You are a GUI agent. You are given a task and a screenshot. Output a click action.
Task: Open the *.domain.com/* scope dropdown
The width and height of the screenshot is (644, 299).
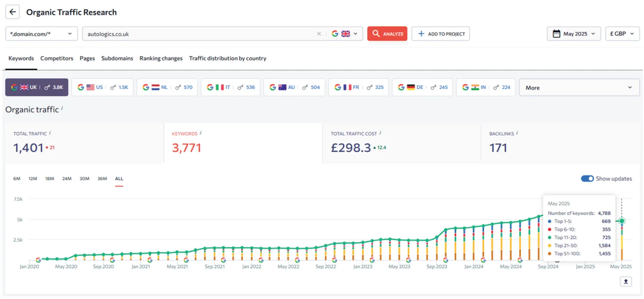(x=42, y=34)
